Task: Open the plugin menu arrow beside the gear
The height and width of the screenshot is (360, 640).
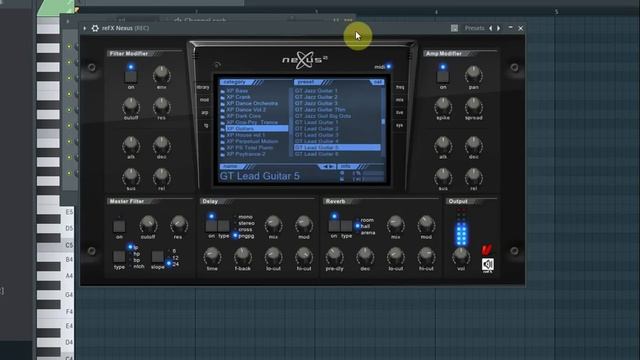Action: coord(84,28)
